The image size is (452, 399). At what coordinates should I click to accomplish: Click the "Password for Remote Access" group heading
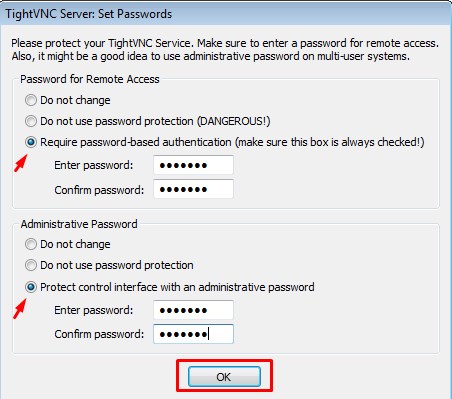click(90, 79)
